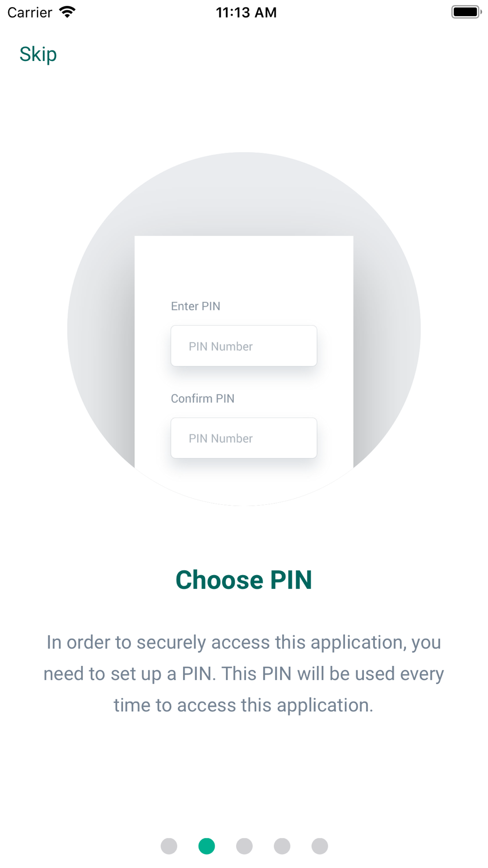The height and width of the screenshot is (868, 488).
Task: Click the PIN Number field under Enter PIN
Action: click(244, 346)
